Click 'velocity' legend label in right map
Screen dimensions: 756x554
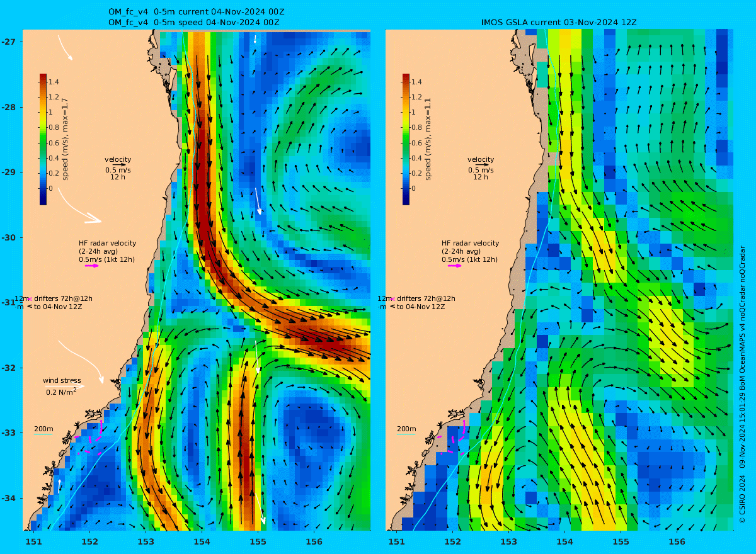coord(481,159)
